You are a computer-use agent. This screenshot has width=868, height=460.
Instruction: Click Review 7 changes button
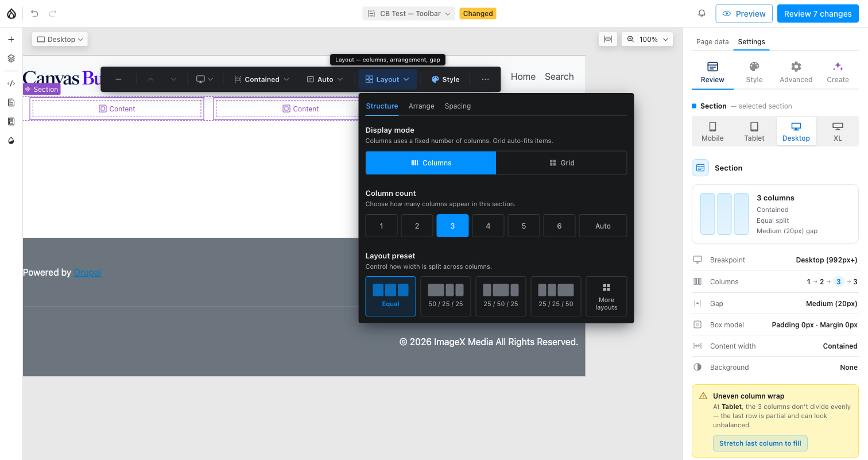pyautogui.click(x=818, y=13)
